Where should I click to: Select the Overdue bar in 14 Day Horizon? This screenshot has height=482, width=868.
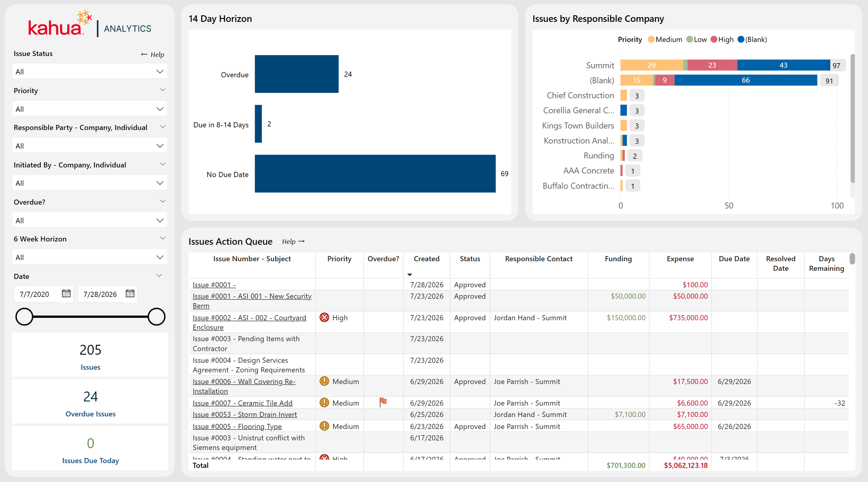tap(297, 74)
